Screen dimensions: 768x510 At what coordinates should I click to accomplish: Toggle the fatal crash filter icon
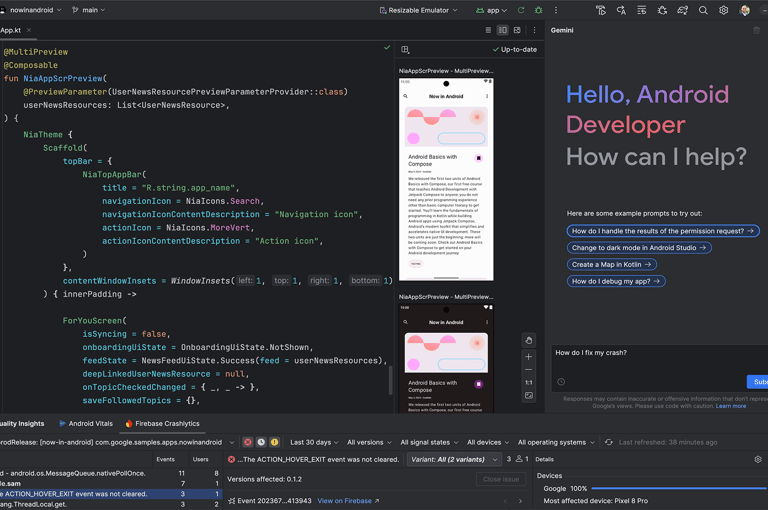pos(248,442)
